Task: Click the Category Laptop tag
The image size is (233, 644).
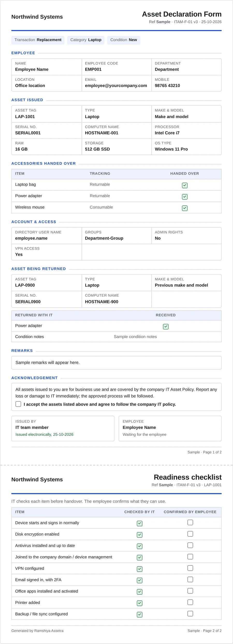Action: (x=86, y=40)
